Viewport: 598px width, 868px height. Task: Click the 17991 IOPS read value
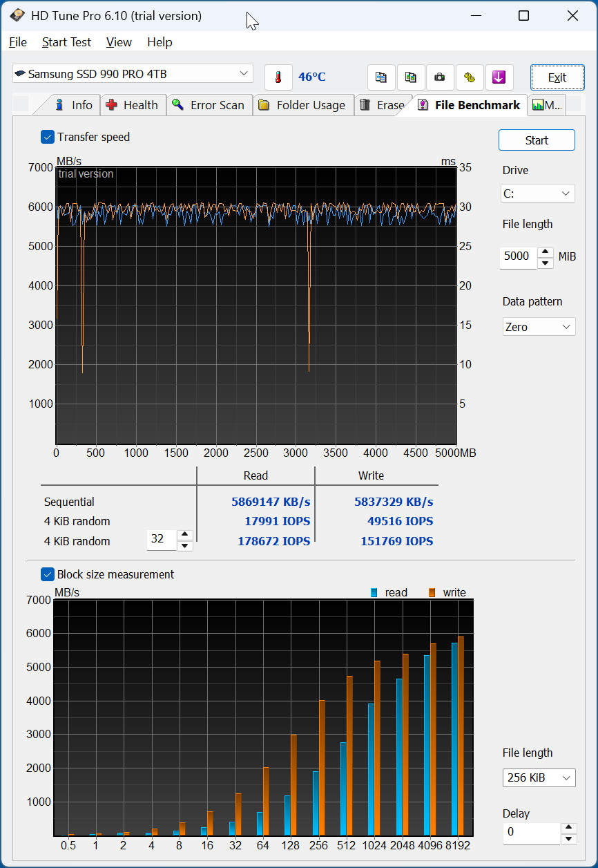[277, 521]
